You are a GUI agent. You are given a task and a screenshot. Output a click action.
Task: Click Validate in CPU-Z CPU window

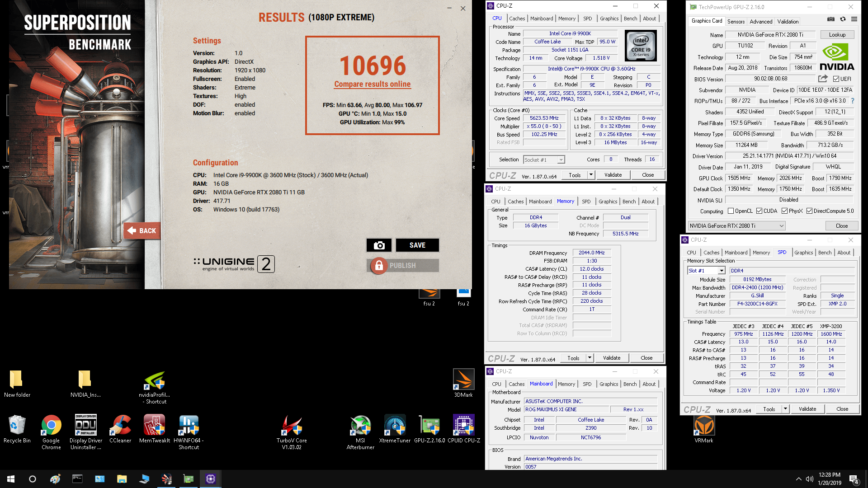click(613, 175)
